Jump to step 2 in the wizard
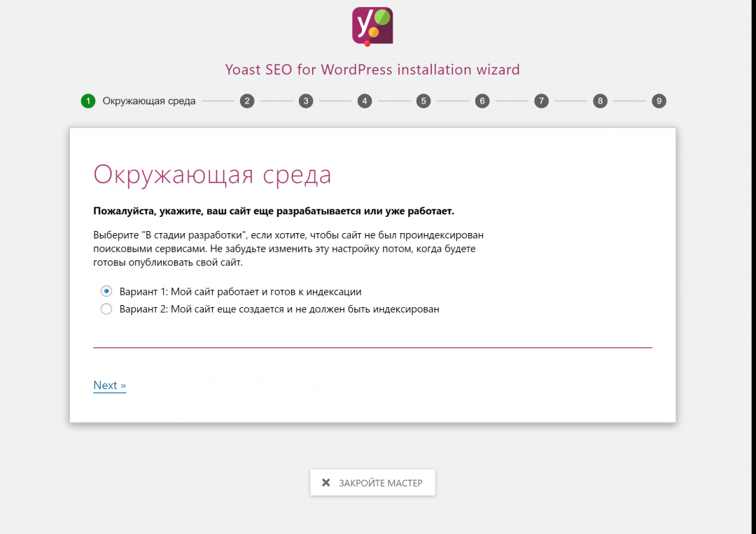Viewport: 756px width, 534px height. click(x=246, y=101)
